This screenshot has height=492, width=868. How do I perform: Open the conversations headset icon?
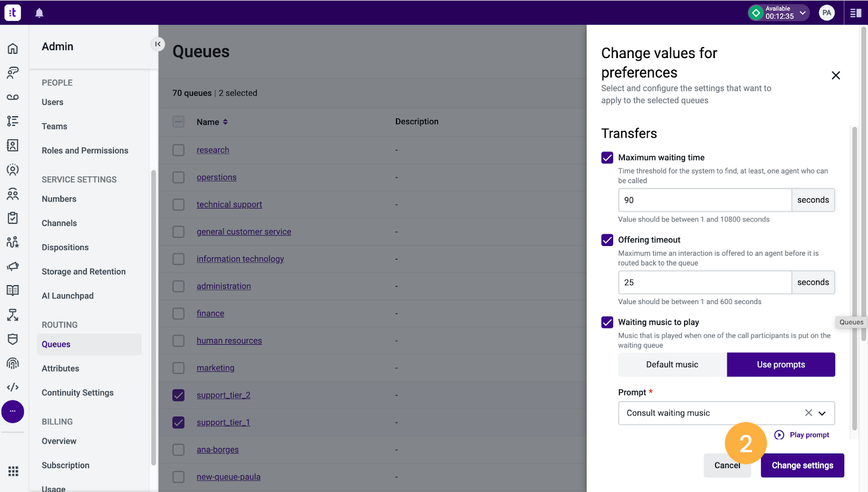[x=12, y=73]
